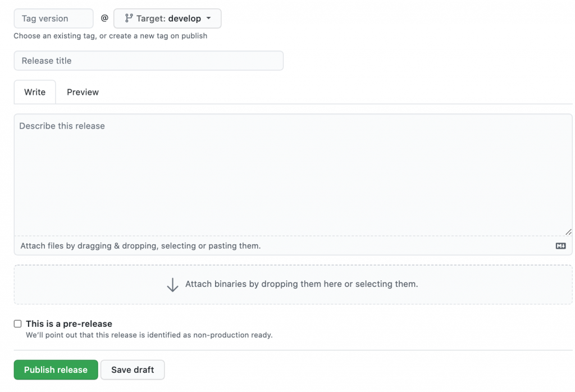This screenshot has width=575, height=392.
Task: Switch to the Preview tab
Action: 83,92
